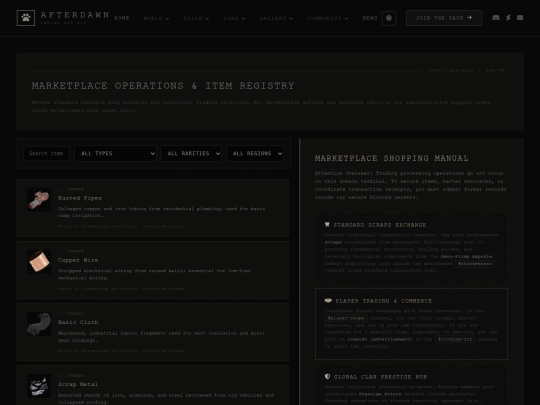The width and height of the screenshot is (540, 405).
Task: Click the Afterdawn paw logo icon
Action: click(26, 18)
